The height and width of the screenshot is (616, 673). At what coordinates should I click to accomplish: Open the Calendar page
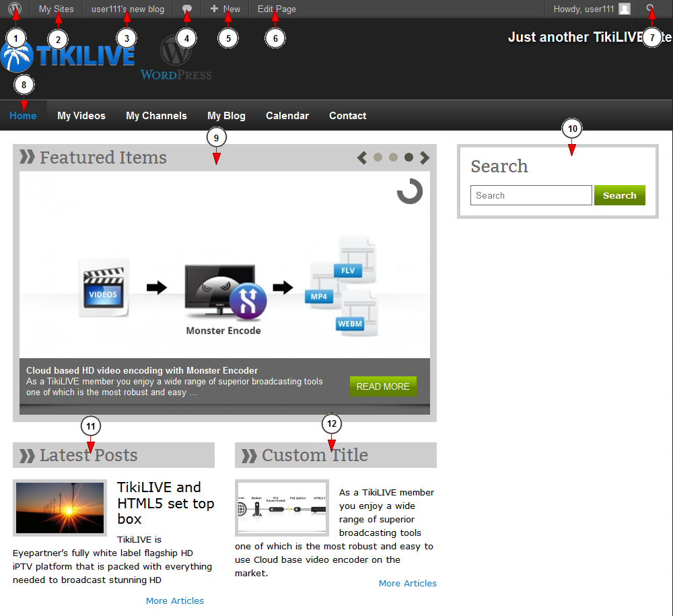pos(287,116)
